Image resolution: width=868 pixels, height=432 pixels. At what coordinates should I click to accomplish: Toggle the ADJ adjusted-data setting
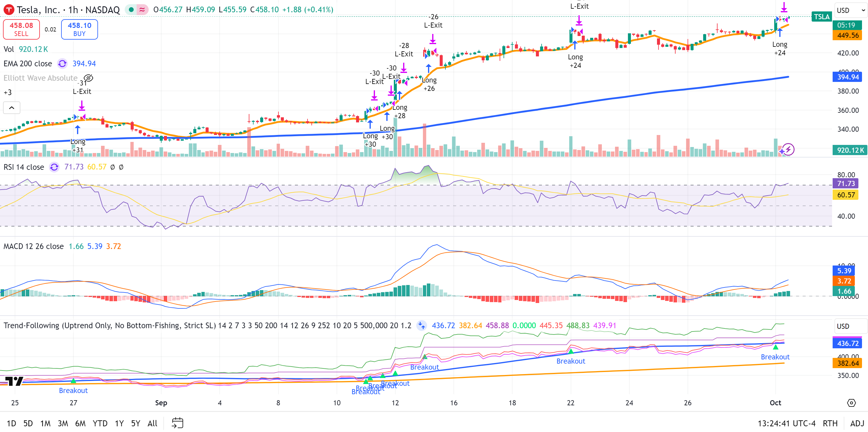[x=857, y=424]
